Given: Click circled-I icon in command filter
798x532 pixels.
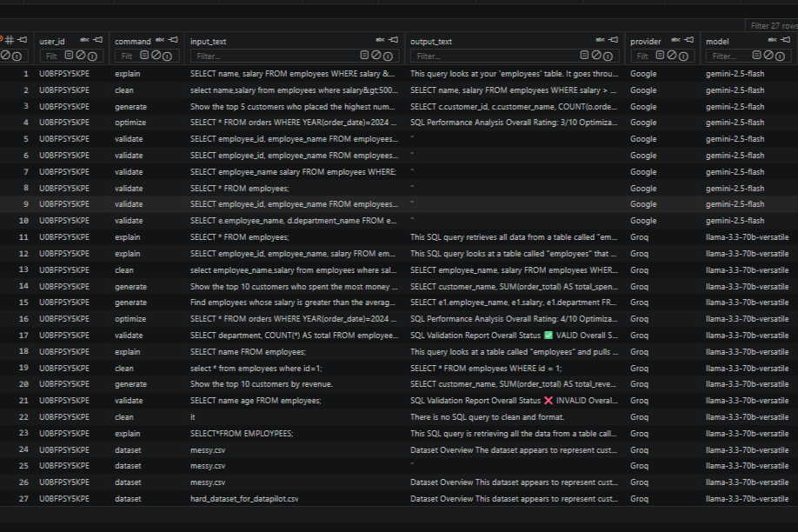Looking at the screenshot, I should point(168,56).
